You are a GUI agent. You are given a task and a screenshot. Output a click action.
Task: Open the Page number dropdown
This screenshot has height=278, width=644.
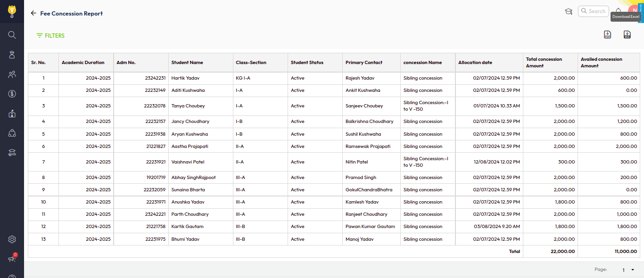tap(628, 270)
